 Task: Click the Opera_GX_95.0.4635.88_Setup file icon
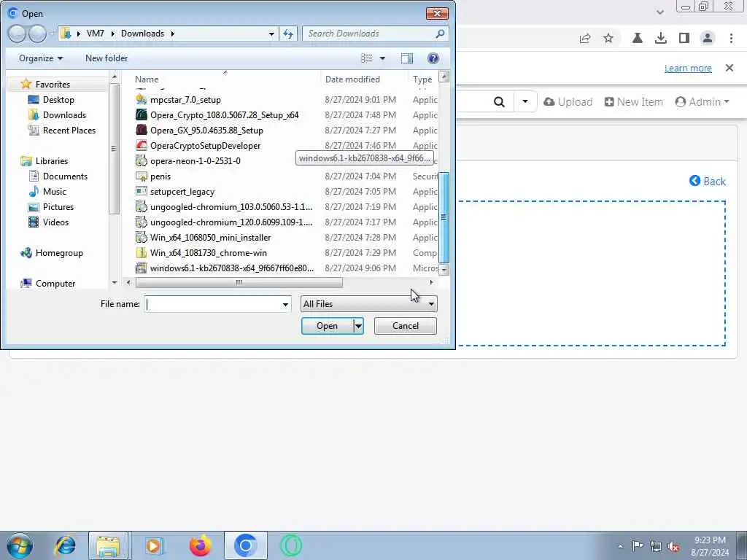click(x=141, y=130)
